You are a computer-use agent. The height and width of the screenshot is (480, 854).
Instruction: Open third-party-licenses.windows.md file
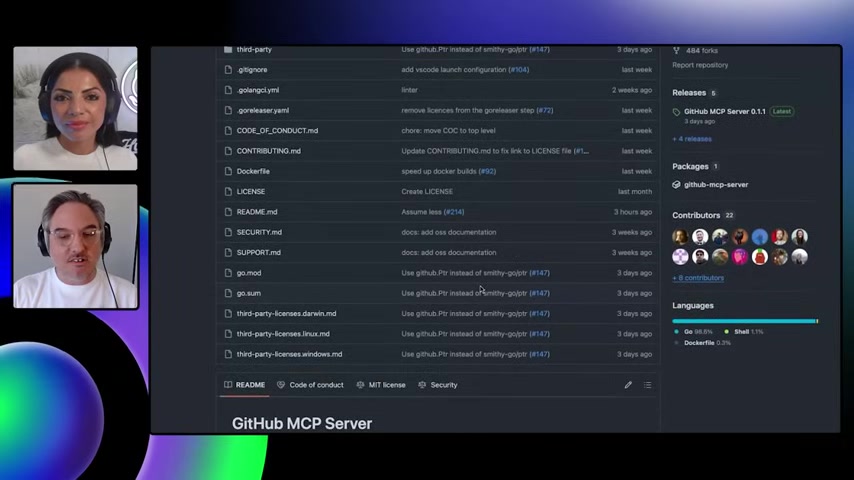click(x=289, y=354)
